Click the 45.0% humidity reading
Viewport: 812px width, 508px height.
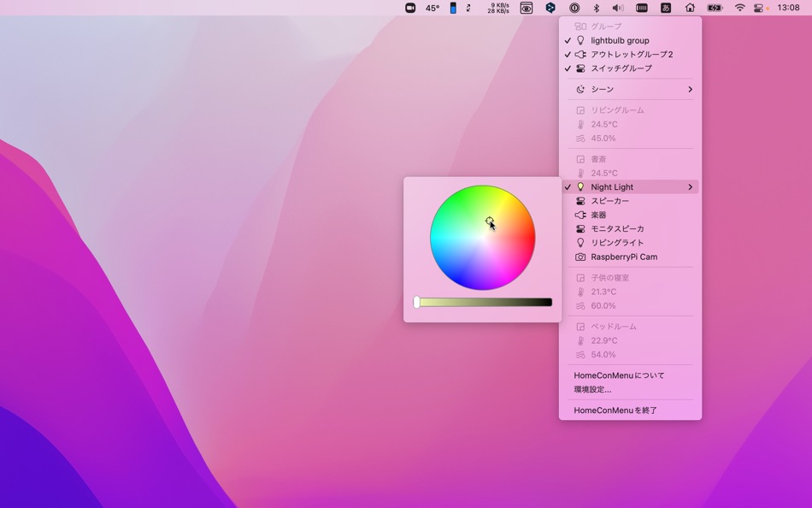tap(630, 139)
